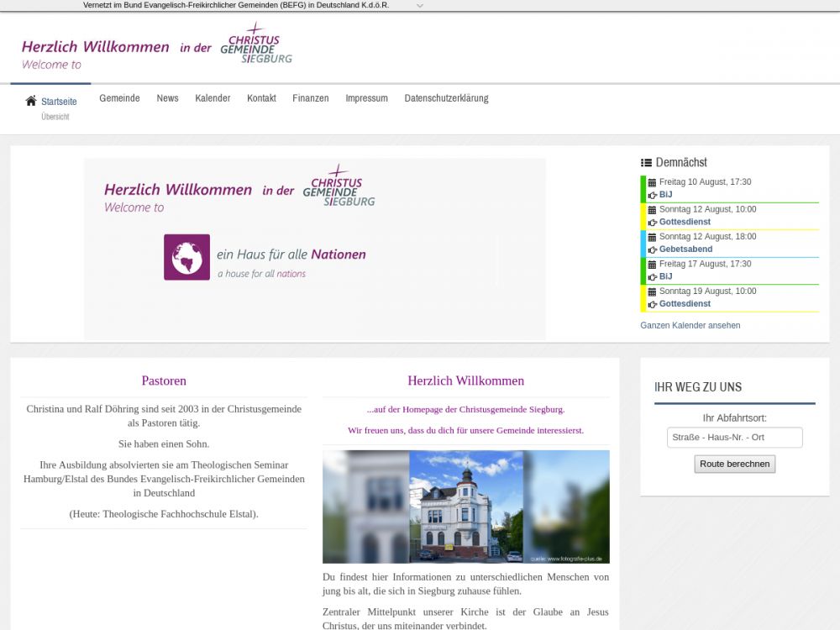Go to the News page
Screen dimensions: 840x630
click(167, 98)
